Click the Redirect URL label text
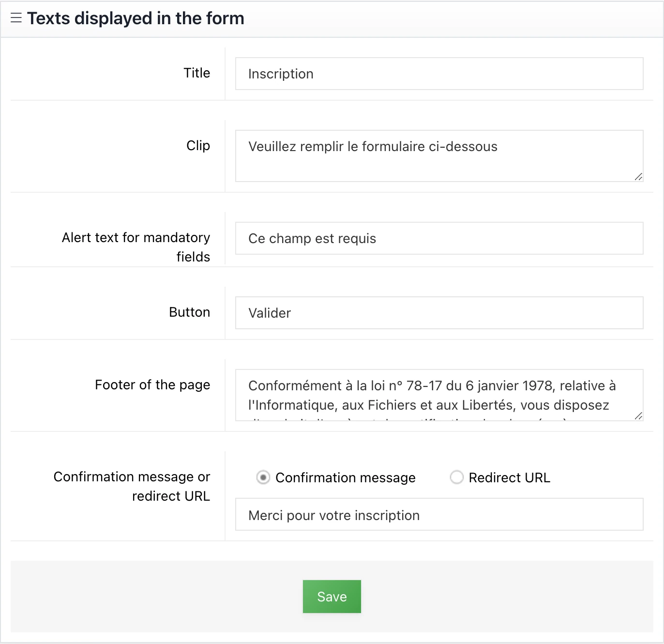The image size is (664, 644). tap(509, 478)
